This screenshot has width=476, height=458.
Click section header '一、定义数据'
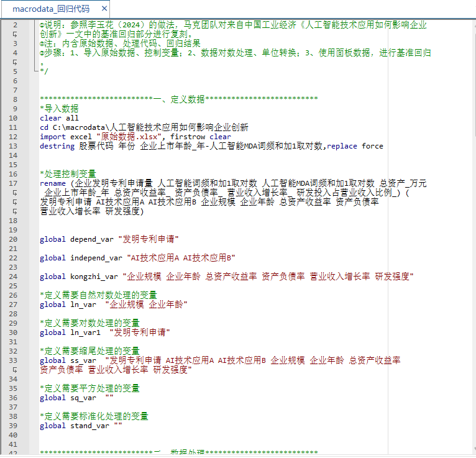179,99
